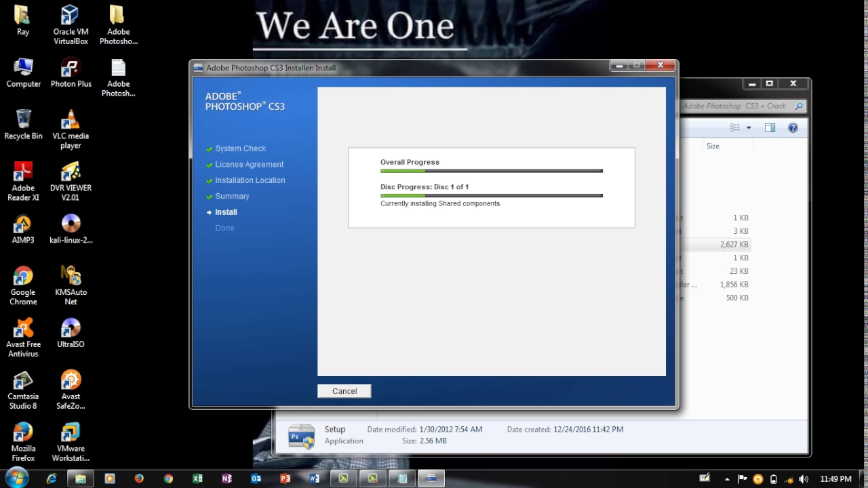
Task: Open Word from the taskbar
Action: click(314, 479)
